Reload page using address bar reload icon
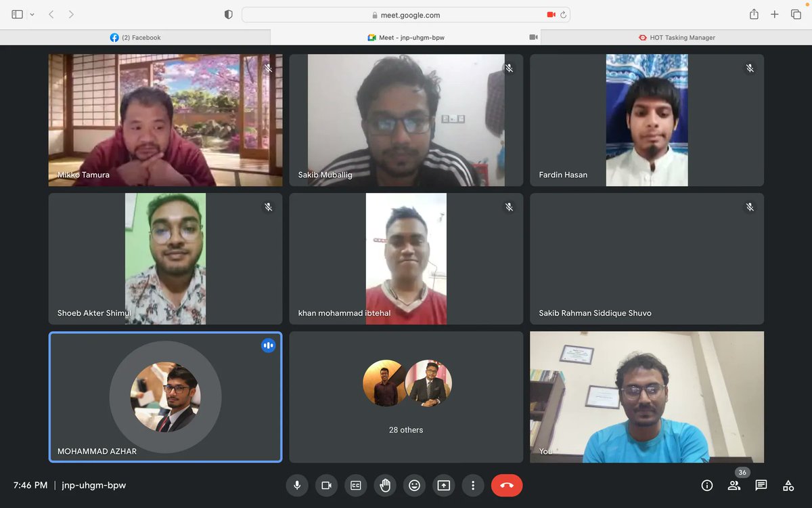Image resolution: width=812 pixels, height=508 pixels. tap(563, 15)
